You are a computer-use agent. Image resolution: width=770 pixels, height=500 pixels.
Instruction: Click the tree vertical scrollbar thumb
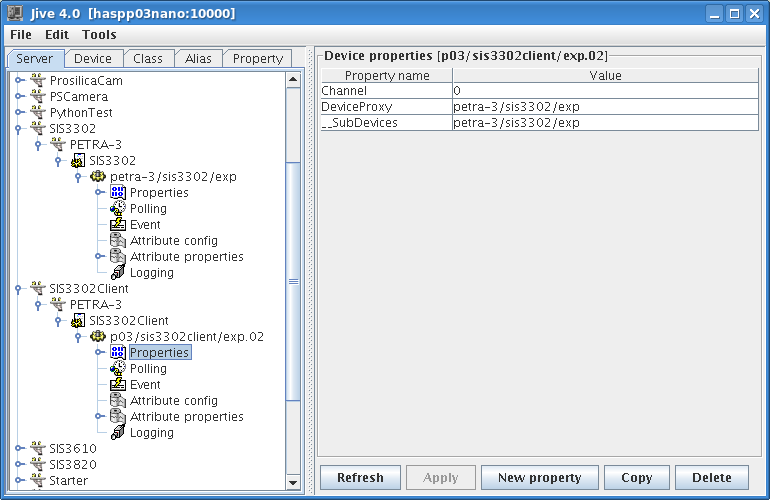293,281
